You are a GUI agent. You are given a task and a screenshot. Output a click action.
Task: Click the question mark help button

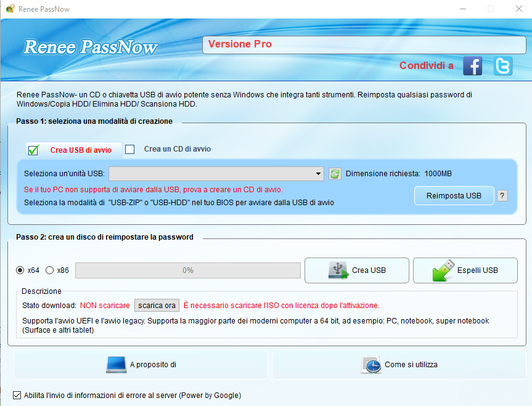(x=502, y=196)
